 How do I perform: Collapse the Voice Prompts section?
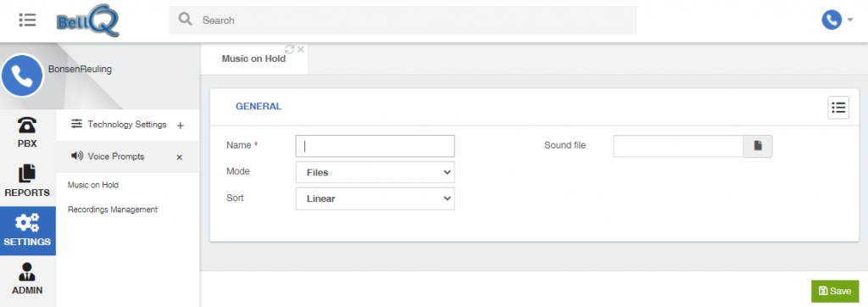pos(180,158)
